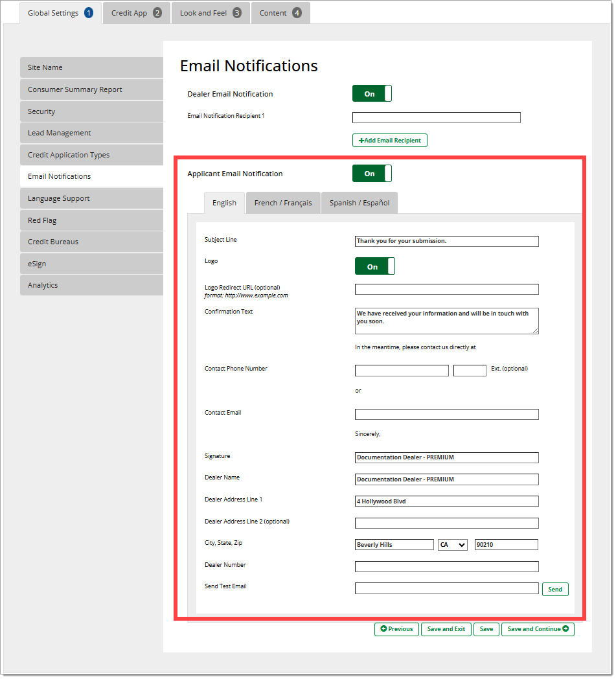Viewport: 616px width, 679px height.
Task: Click the Previous button
Action: (396, 629)
